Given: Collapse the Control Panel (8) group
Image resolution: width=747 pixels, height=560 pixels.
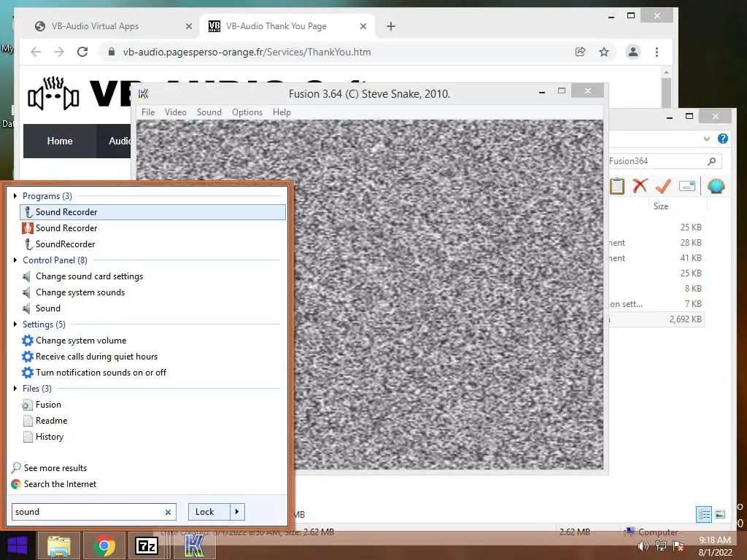Looking at the screenshot, I should [15, 260].
